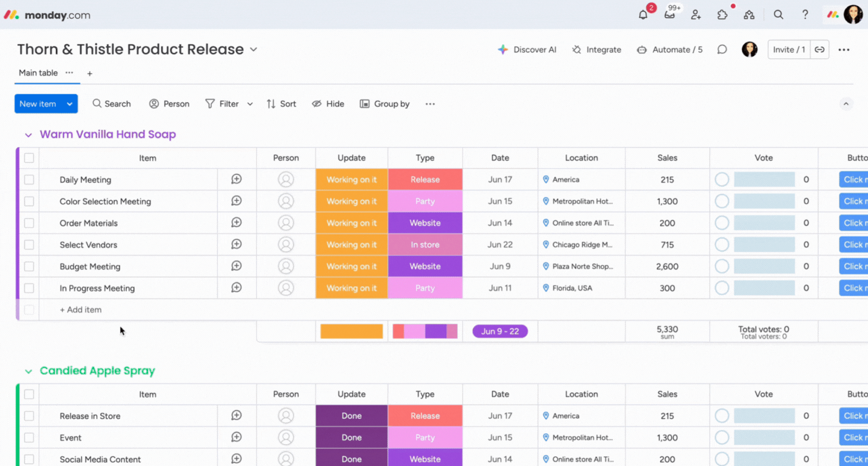Check the Select Vendors checkbox
The image size is (868, 466).
coord(29,244)
